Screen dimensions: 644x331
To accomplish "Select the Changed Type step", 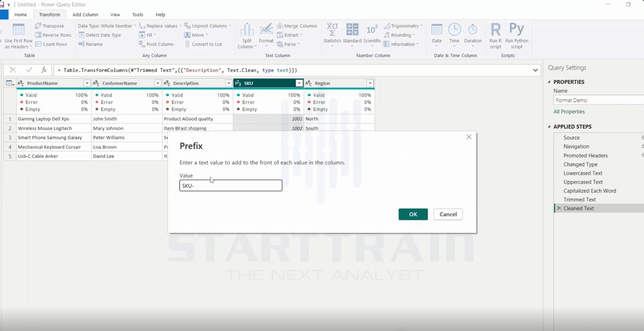I will (x=580, y=164).
